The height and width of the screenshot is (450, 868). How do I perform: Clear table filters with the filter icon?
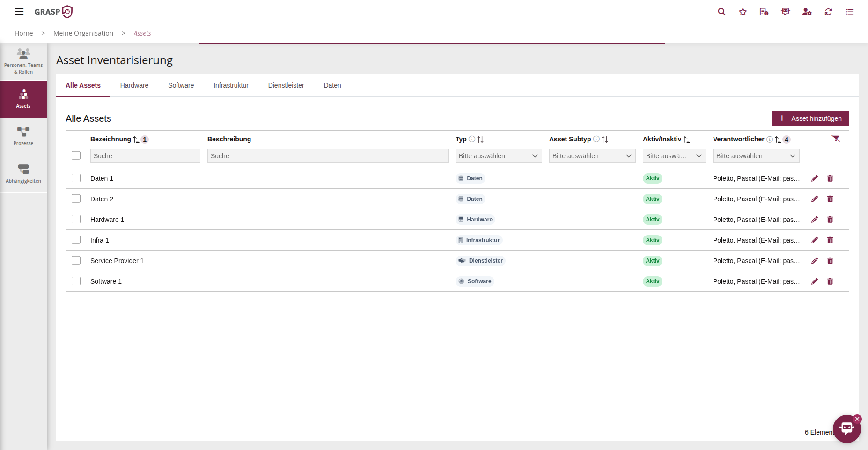836,139
